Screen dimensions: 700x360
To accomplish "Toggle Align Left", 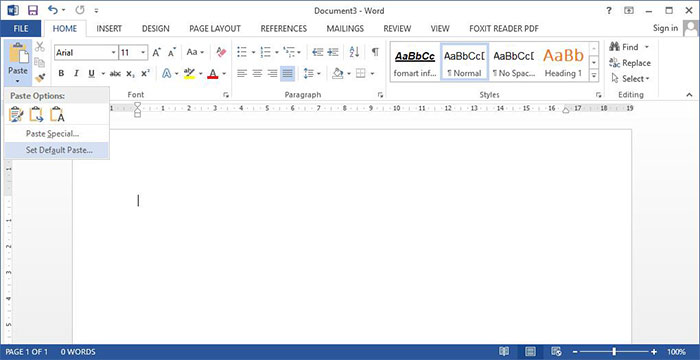I will [x=242, y=73].
